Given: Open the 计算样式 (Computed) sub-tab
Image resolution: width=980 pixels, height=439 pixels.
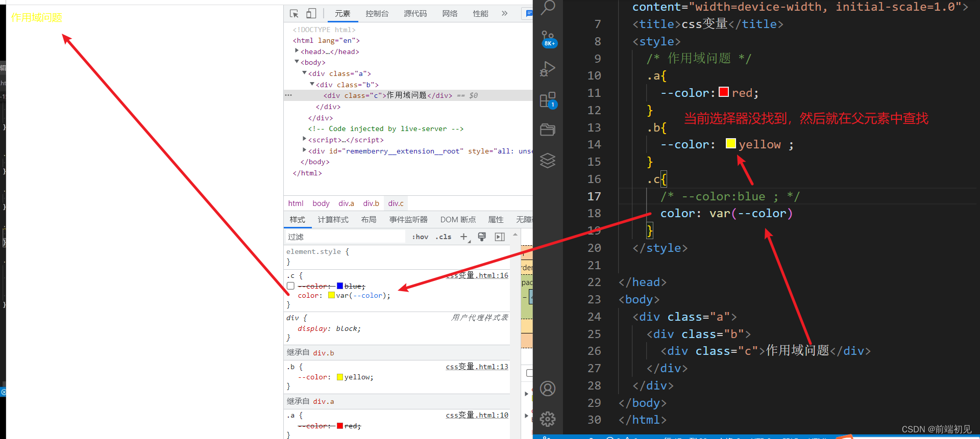Looking at the screenshot, I should (x=333, y=220).
